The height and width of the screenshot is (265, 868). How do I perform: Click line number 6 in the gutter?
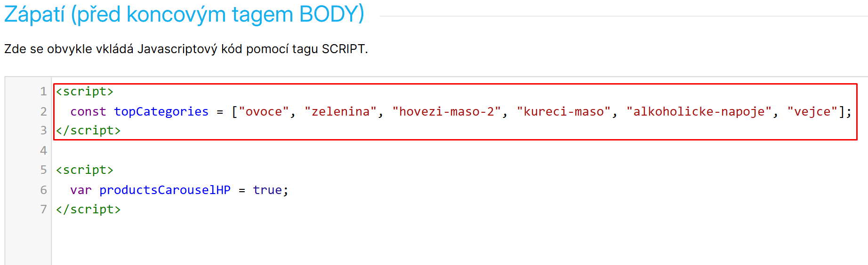(x=43, y=190)
